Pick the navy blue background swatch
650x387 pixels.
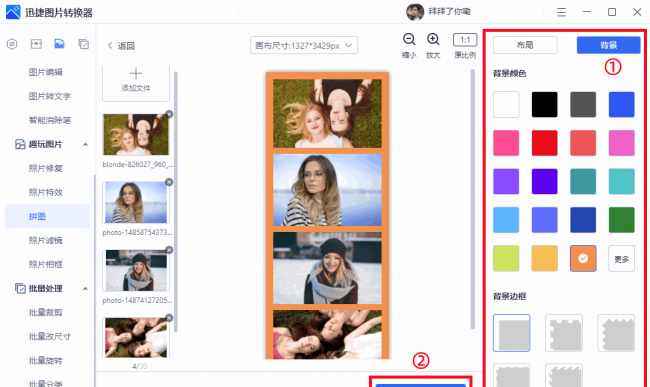583,220
